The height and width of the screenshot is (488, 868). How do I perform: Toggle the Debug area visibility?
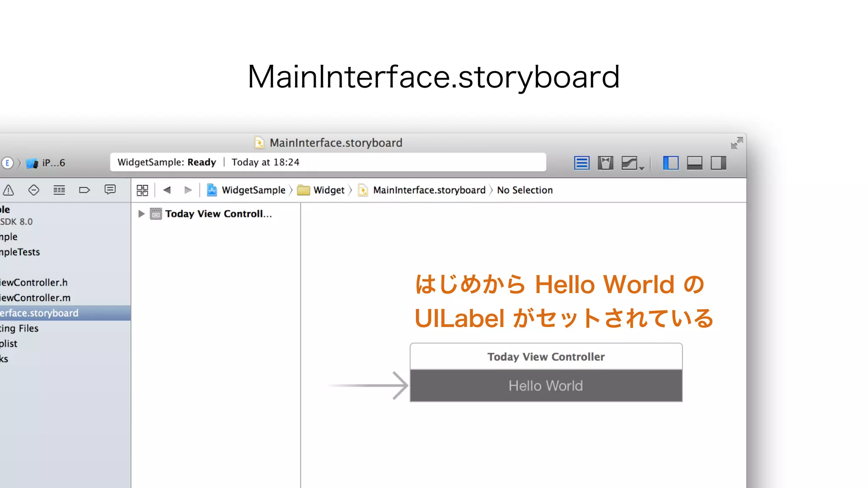click(x=694, y=163)
